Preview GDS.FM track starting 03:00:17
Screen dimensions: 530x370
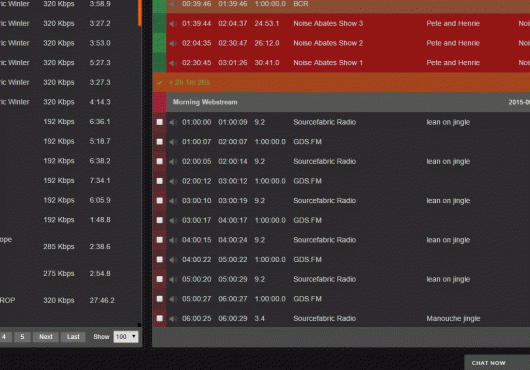click(x=173, y=220)
